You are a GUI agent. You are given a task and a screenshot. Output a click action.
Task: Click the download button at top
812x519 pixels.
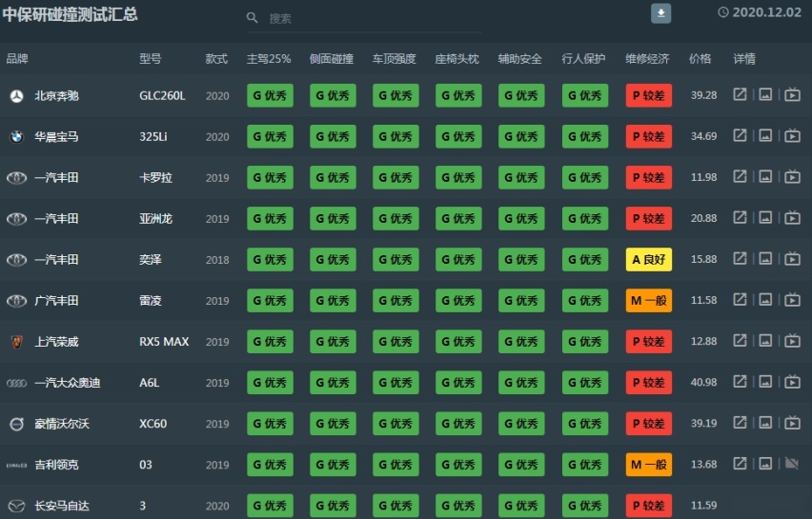click(x=660, y=13)
